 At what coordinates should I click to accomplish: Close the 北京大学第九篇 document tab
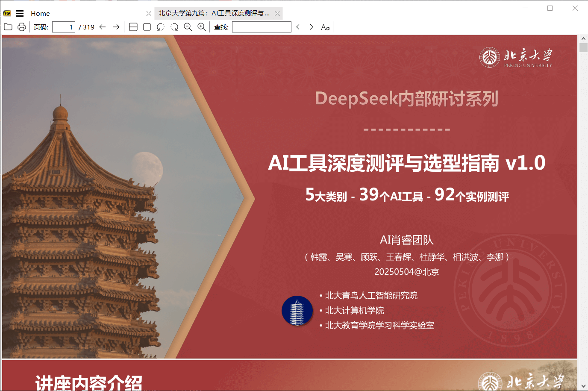tap(277, 14)
